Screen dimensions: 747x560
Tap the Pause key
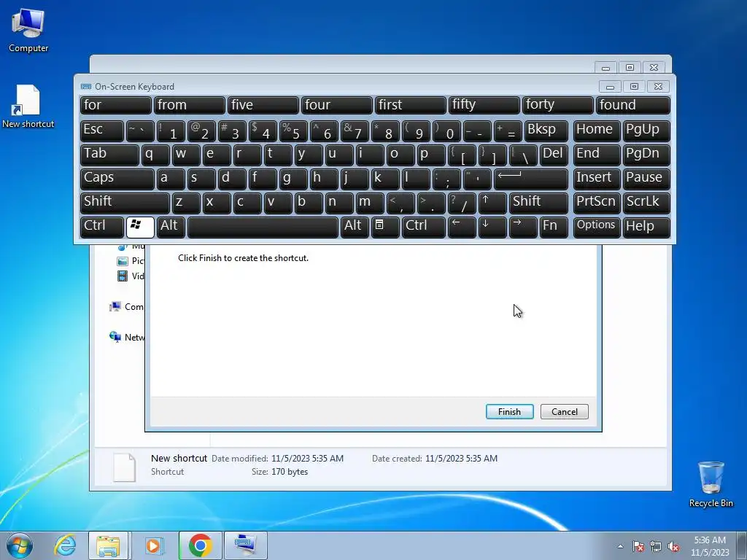[646, 179]
